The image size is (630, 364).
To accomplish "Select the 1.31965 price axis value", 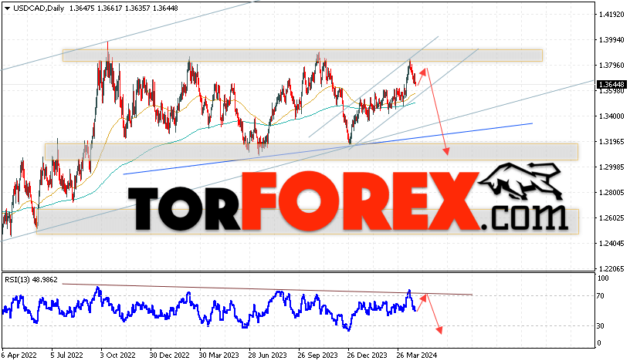I will click(611, 141).
